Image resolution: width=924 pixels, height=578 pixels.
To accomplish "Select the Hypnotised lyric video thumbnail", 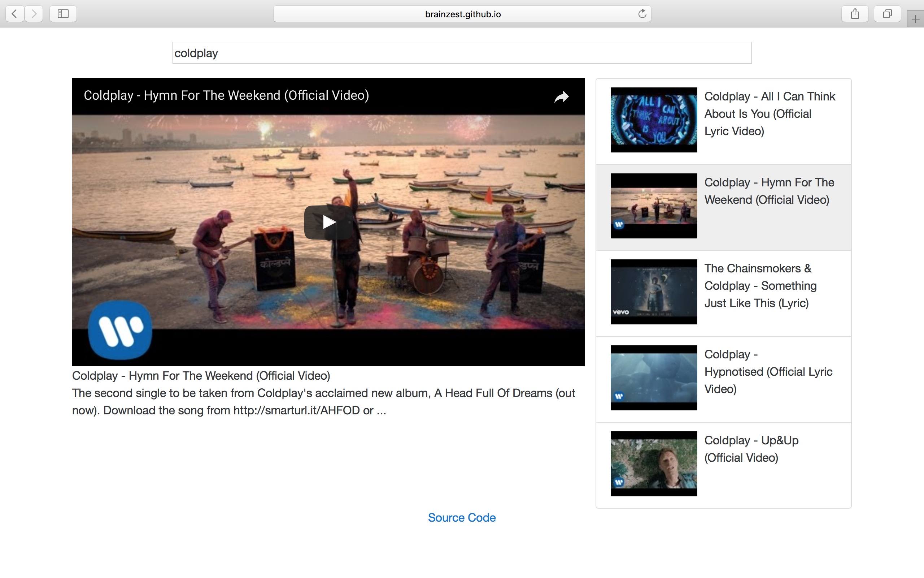I will click(654, 378).
